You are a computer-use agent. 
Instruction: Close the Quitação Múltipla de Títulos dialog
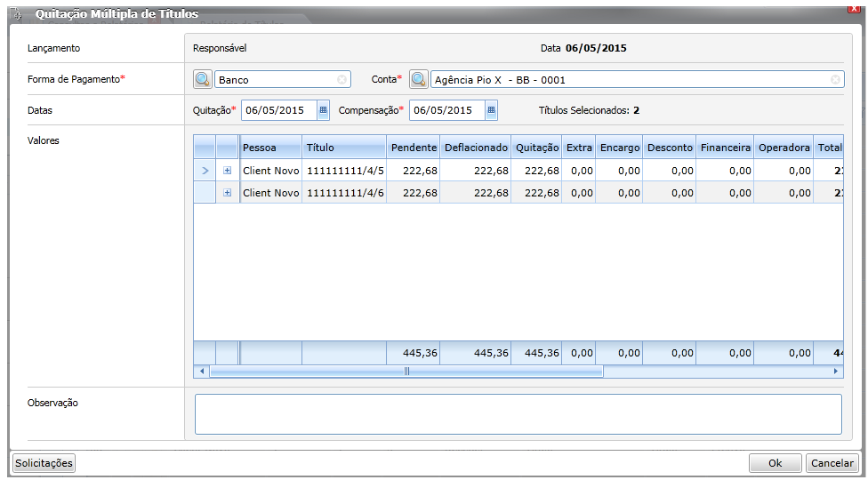(854, 9)
